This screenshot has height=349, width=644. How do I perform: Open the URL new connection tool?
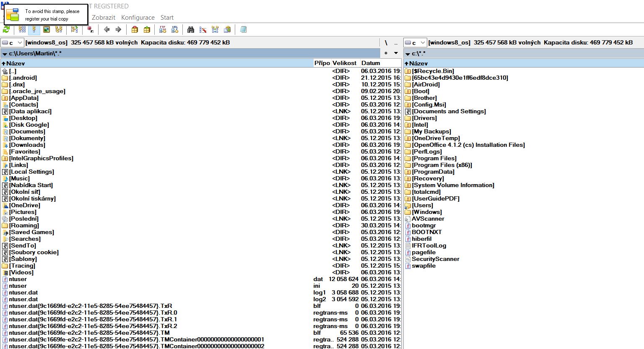pyautogui.click(x=175, y=29)
